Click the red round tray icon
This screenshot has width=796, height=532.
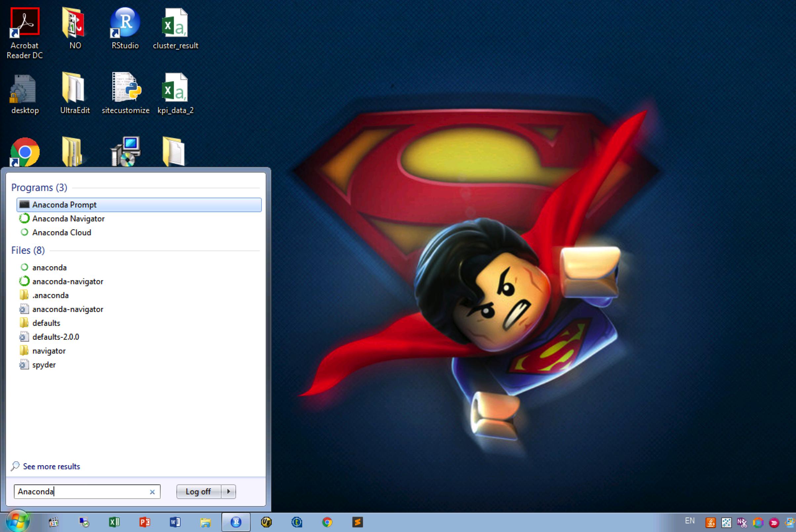coord(774,523)
